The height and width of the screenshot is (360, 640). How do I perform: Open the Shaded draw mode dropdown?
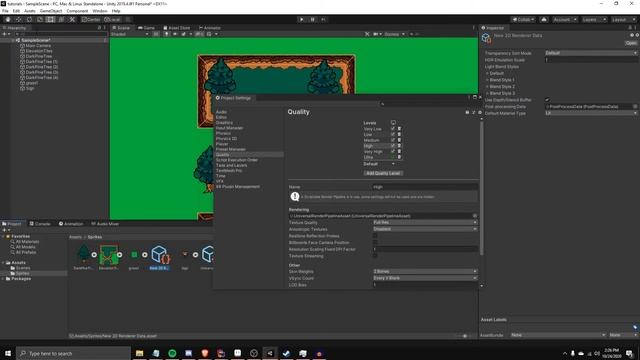coord(130,34)
